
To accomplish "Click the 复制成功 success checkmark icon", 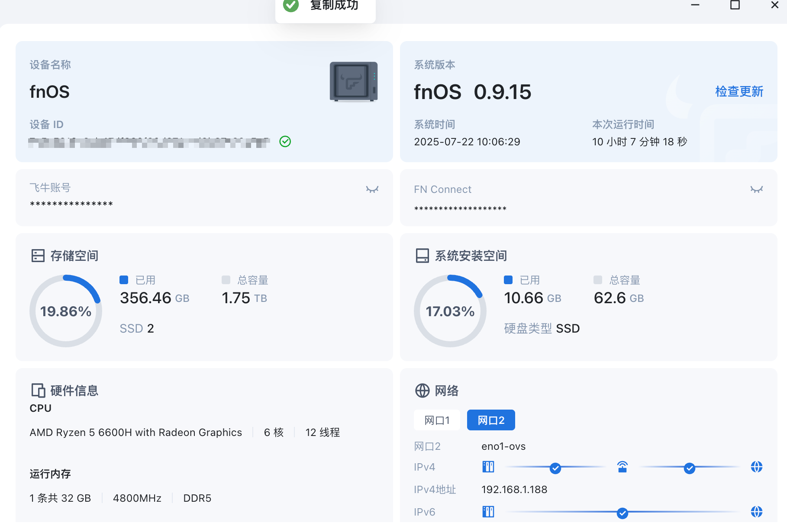I will click(291, 5).
